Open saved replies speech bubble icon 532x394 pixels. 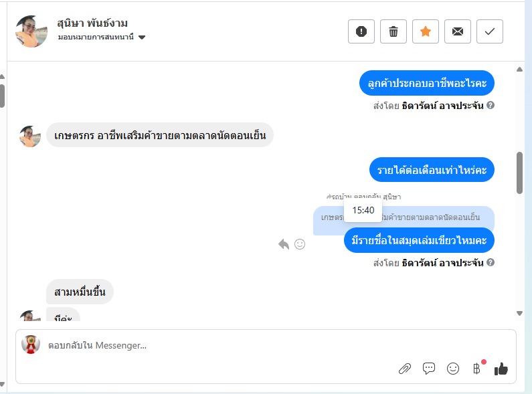pos(429,369)
